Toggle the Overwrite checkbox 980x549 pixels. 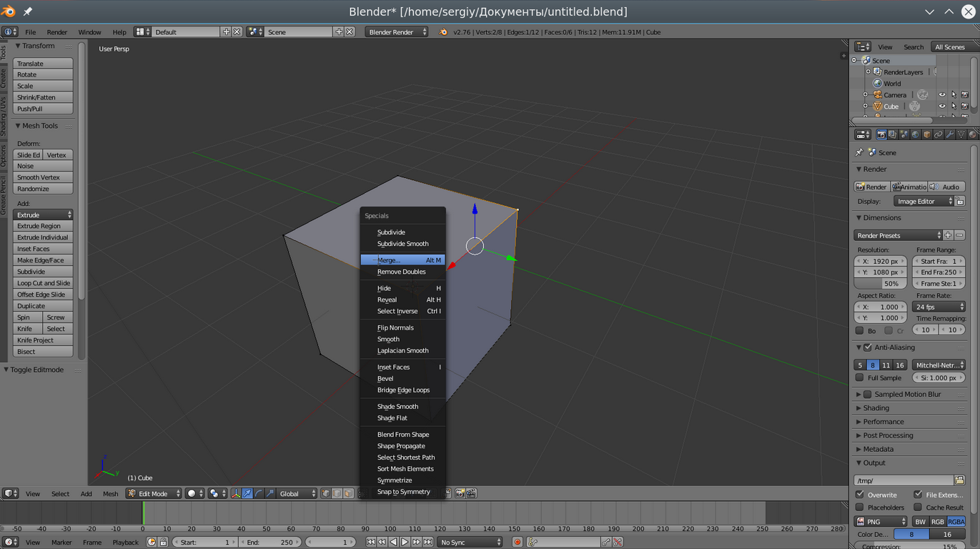click(860, 495)
